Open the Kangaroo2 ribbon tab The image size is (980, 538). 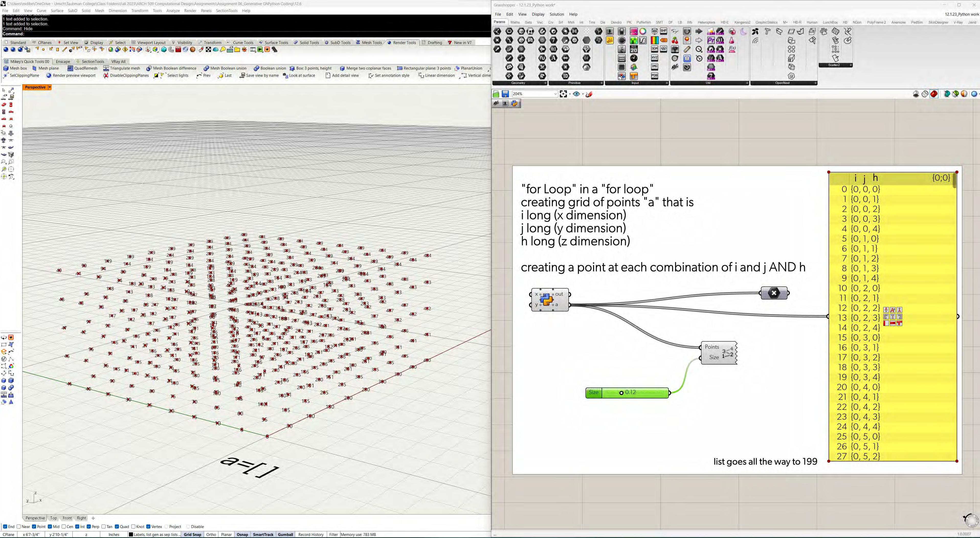click(x=742, y=23)
